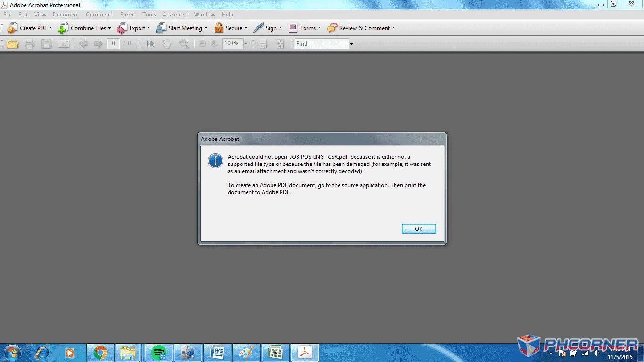Click the Show Desktop strip on taskbar
This screenshot has height=362, width=644.
coord(641,353)
